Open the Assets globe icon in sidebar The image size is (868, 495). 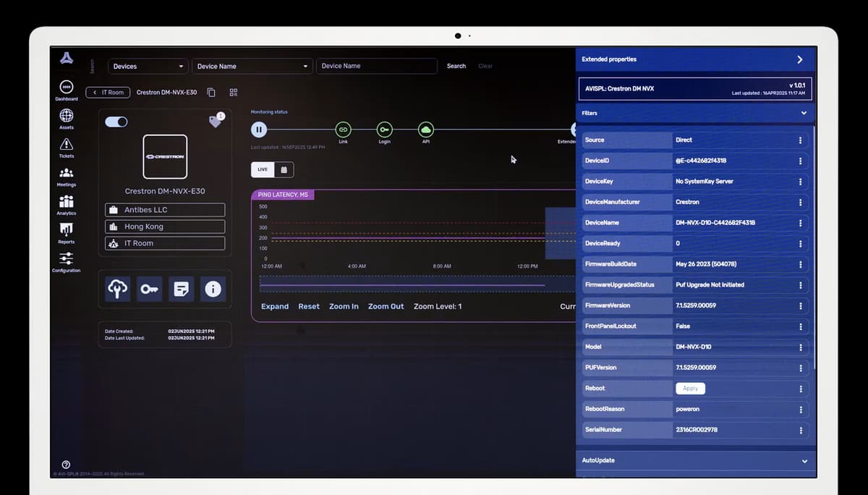(66, 116)
